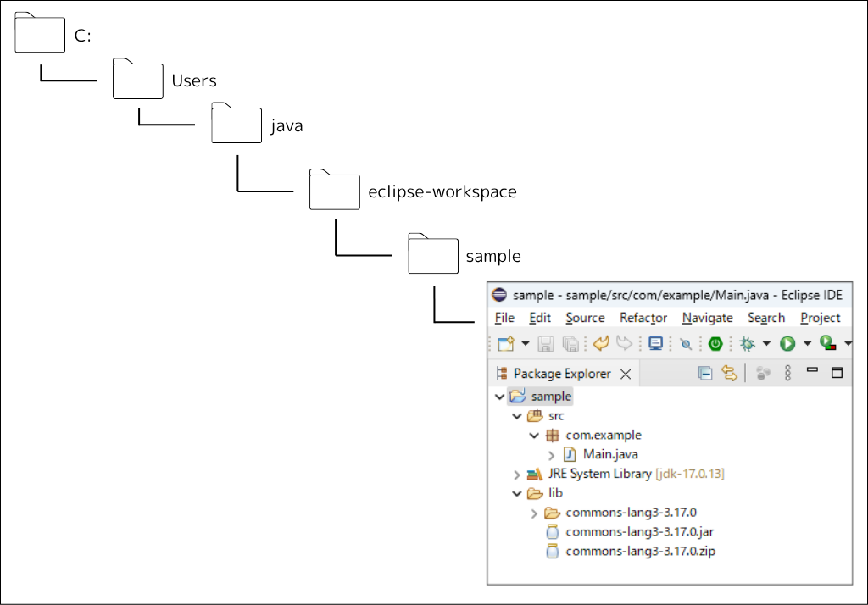
Task: Collapse the com.example package
Action: (x=534, y=435)
